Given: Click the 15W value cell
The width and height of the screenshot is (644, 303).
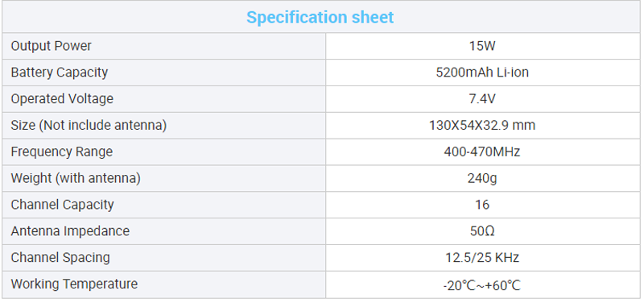Looking at the screenshot, I should coord(482,46).
